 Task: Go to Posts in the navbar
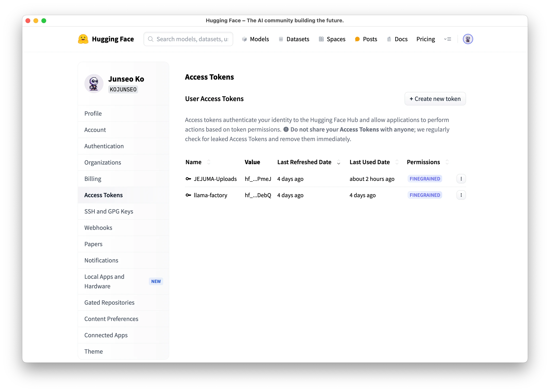coord(366,39)
